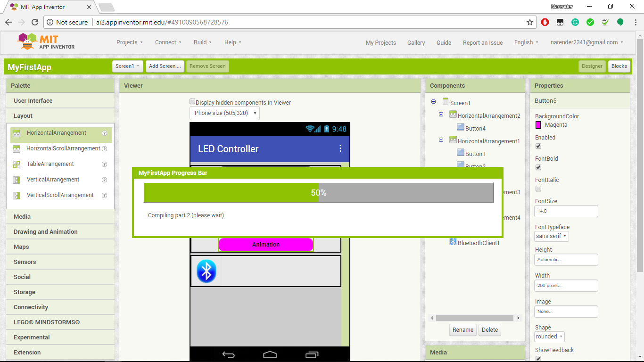Open help for VerticalScrollArrangement
This screenshot has height=362, width=644.
coord(105,196)
